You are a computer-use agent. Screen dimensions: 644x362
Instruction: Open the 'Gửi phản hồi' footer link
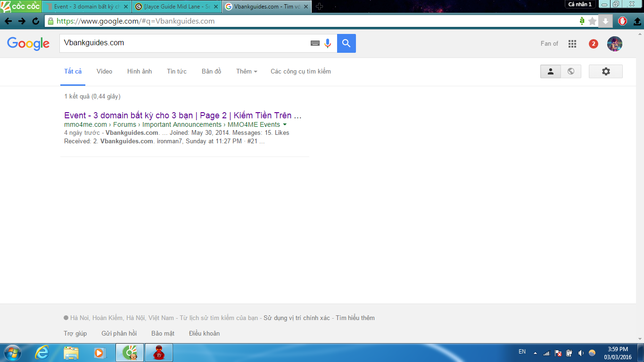(119, 333)
